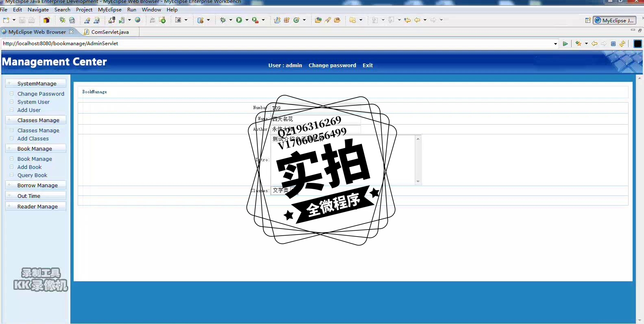Viewport: 644px width, 324px height.
Task: Click the New file wizard icon
Action: point(6,20)
